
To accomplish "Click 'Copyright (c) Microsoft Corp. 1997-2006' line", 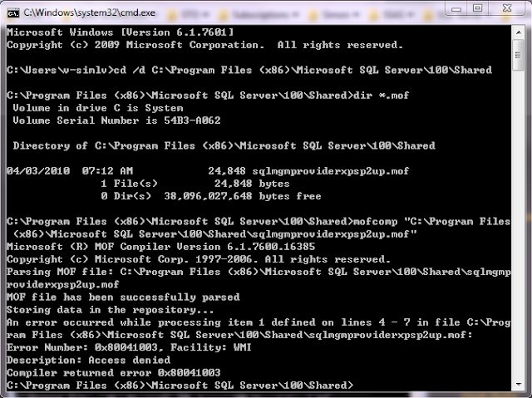I will pyautogui.click(x=199, y=259).
